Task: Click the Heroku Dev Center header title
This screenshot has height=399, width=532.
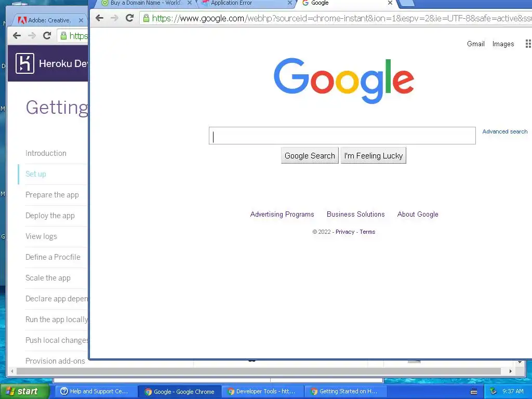Action: (x=63, y=63)
